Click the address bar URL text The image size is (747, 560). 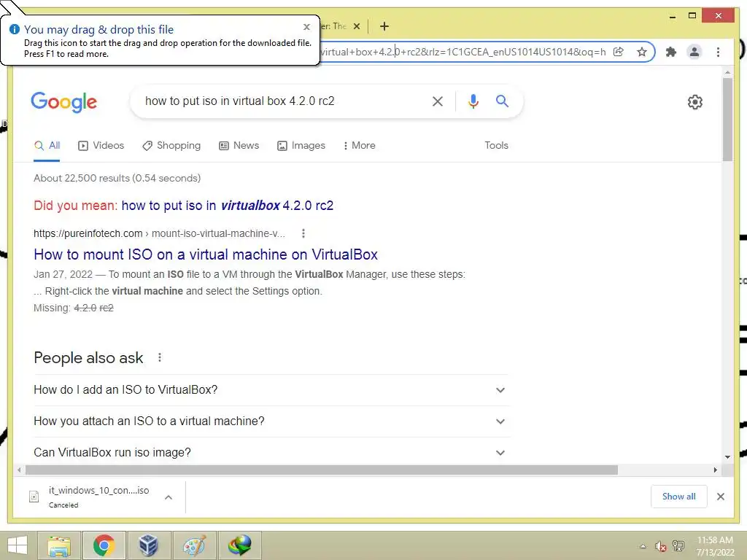pos(462,52)
